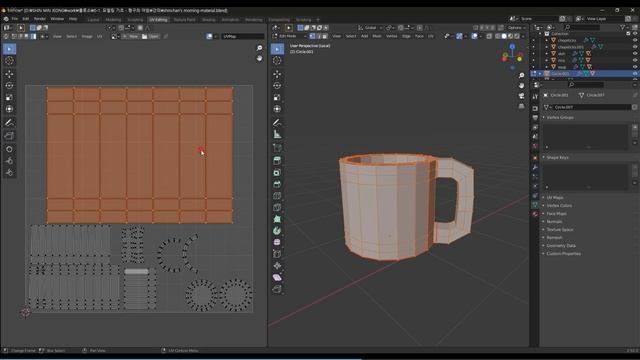Screen dimensions: 640x360
Task: Enable vertex select mode in 3D viewport header
Action: point(312,36)
